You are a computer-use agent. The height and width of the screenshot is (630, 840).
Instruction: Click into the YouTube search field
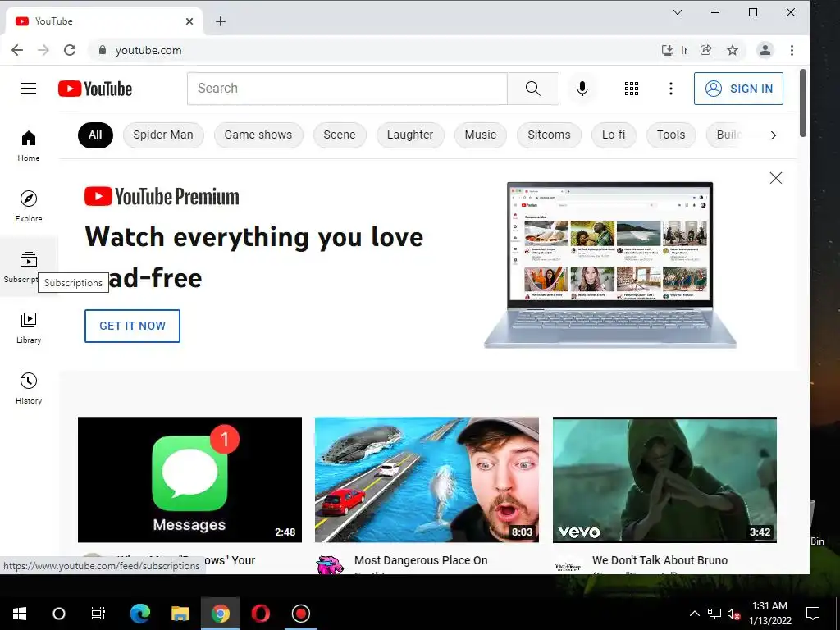click(347, 89)
